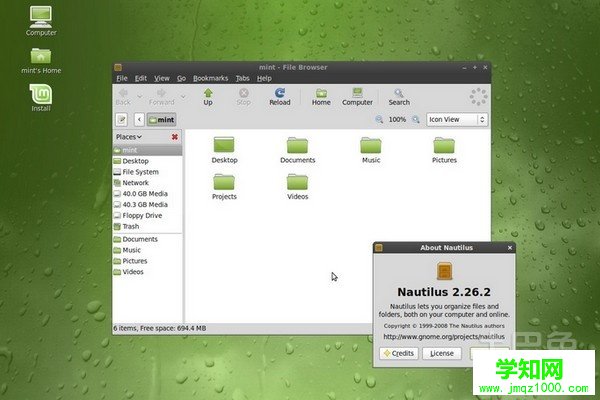Toggle text-based location bar edit icon
600x400 pixels.
122,120
